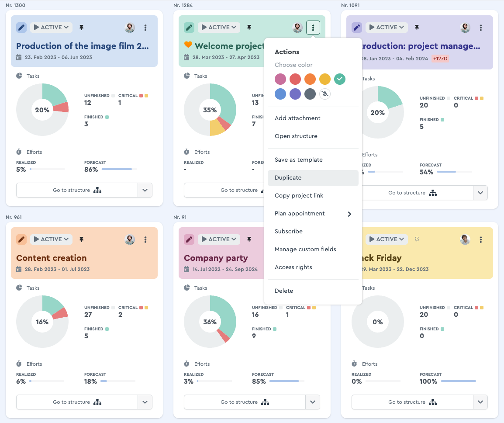Image resolution: width=504 pixels, height=423 pixels.
Task: Toggle the pin on Content creation project
Action: [81, 239]
